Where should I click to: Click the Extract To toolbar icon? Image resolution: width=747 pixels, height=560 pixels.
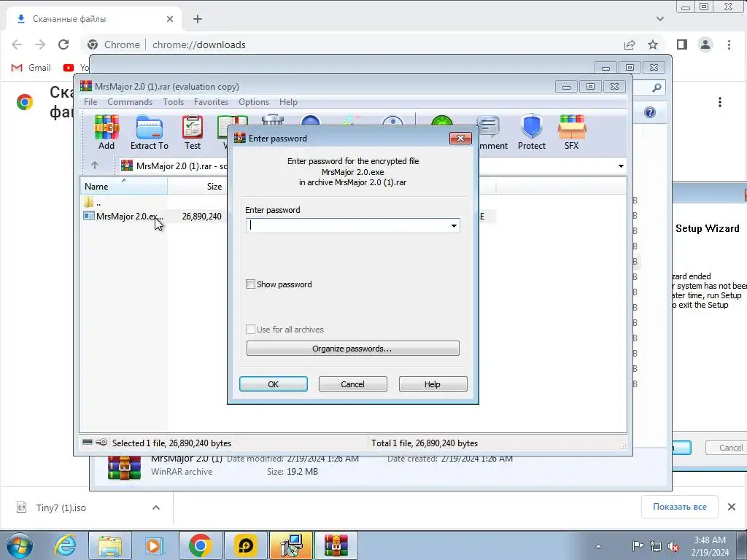tap(149, 133)
